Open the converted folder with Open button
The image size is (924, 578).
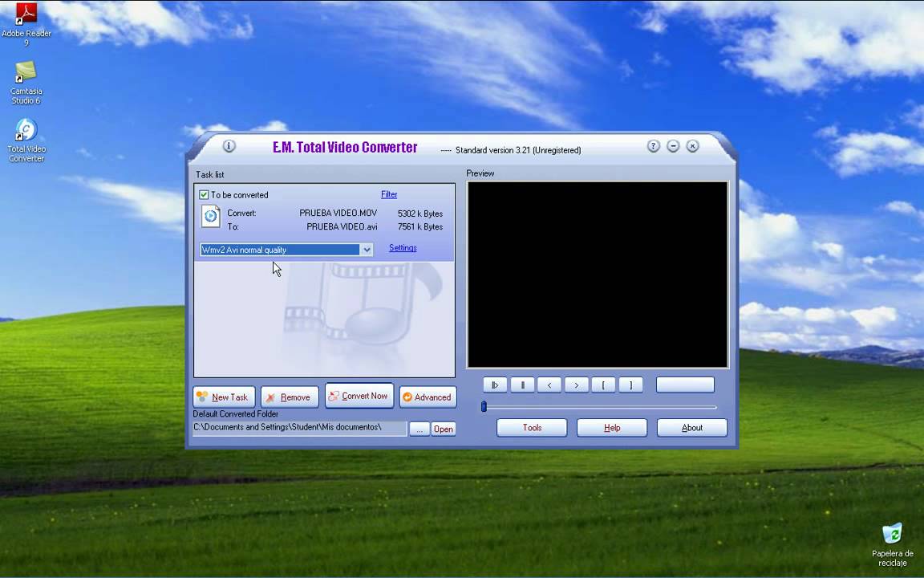click(x=443, y=429)
